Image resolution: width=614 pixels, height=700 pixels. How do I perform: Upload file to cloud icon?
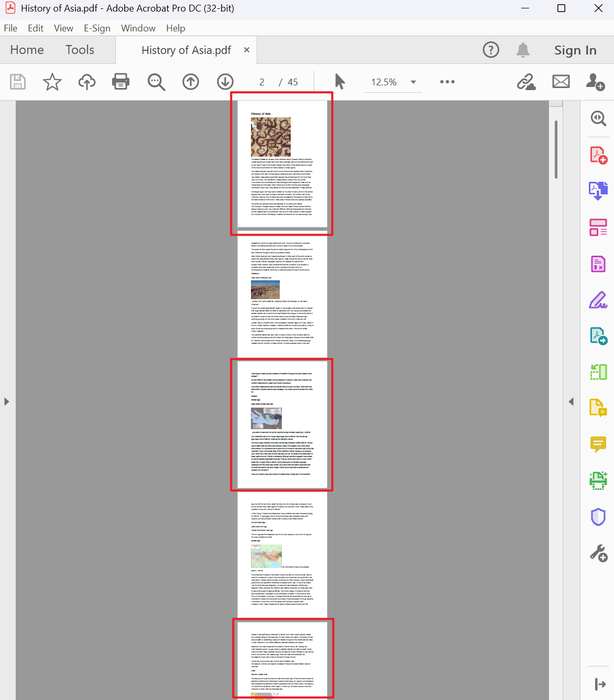[x=87, y=82]
